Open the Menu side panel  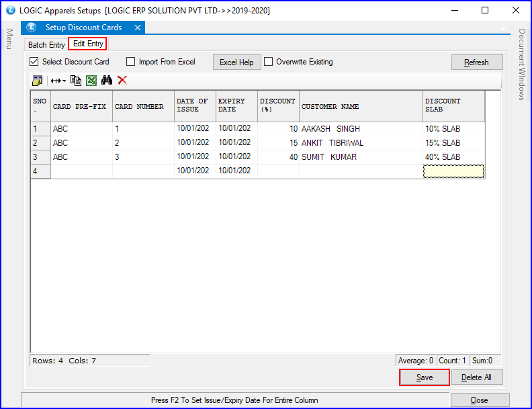9,39
